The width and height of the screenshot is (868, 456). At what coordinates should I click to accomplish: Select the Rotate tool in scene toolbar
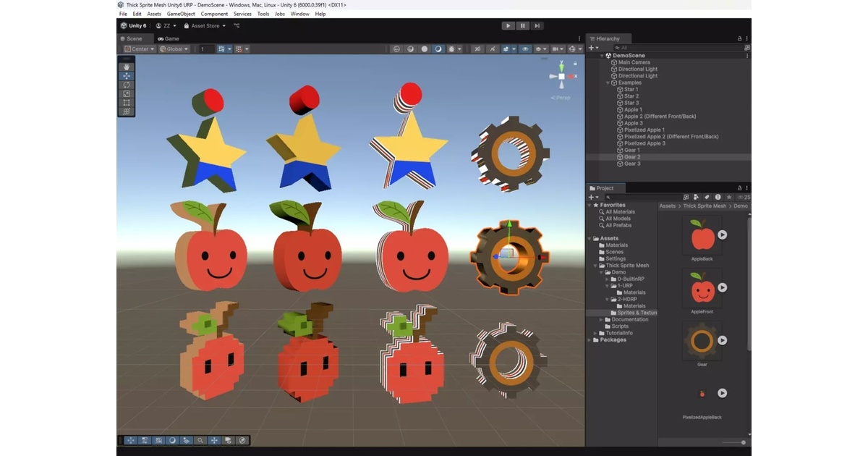tap(127, 85)
